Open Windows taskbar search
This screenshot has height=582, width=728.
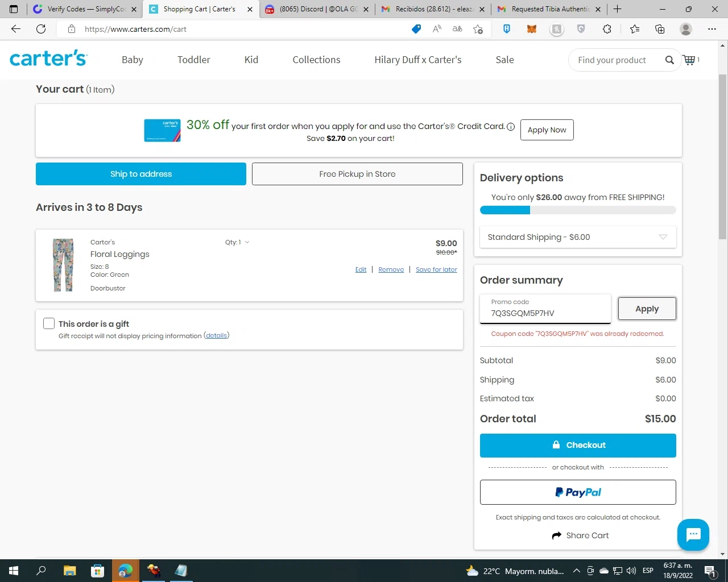(x=41, y=571)
